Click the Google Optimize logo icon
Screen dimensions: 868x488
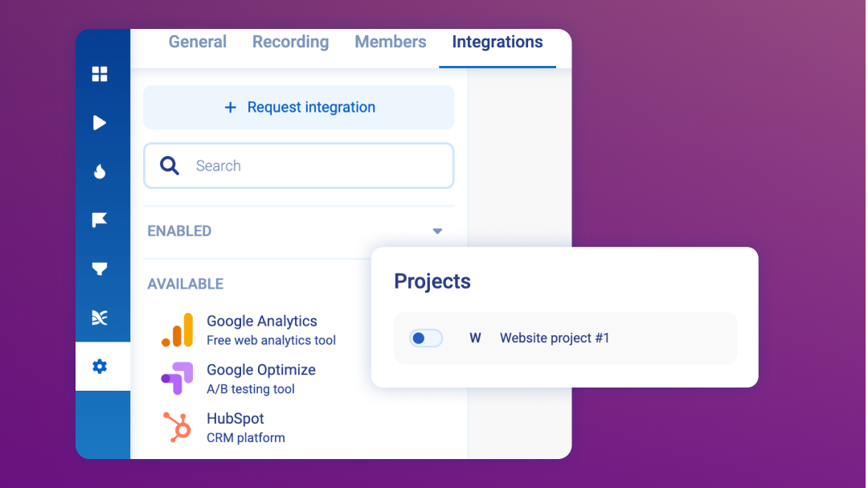[177, 378]
